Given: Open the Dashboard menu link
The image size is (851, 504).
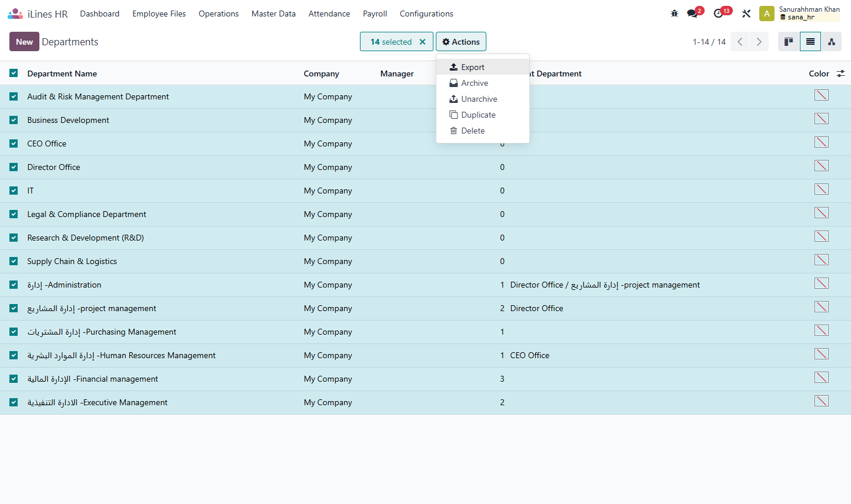Looking at the screenshot, I should 99,14.
